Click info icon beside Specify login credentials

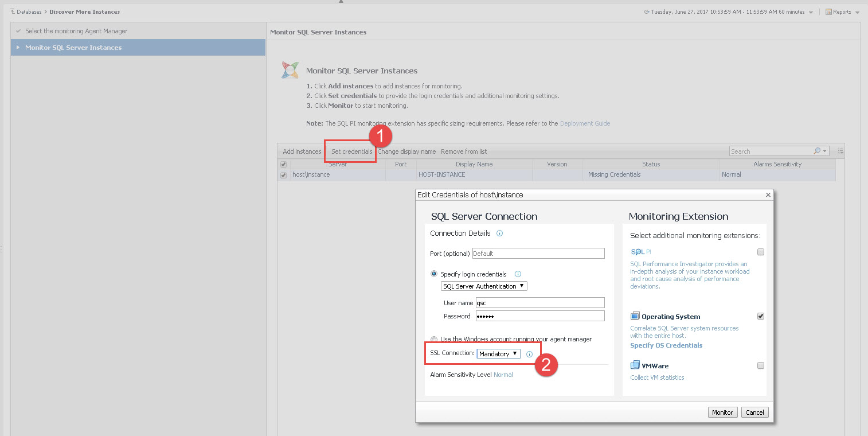(x=518, y=274)
